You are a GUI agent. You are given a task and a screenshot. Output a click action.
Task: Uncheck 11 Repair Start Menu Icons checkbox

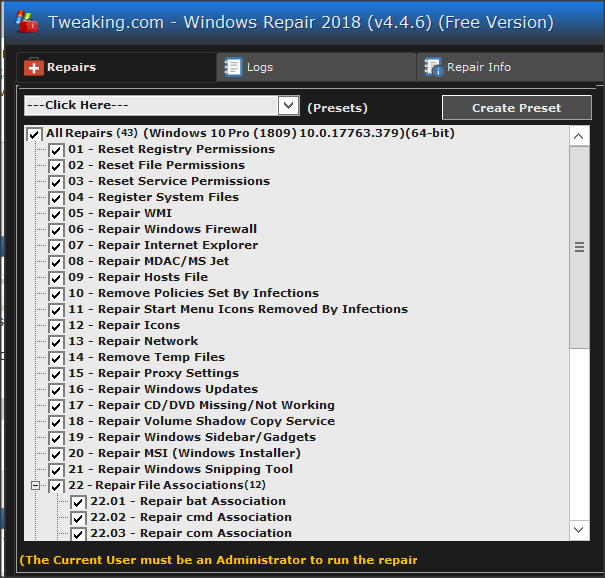(56, 311)
